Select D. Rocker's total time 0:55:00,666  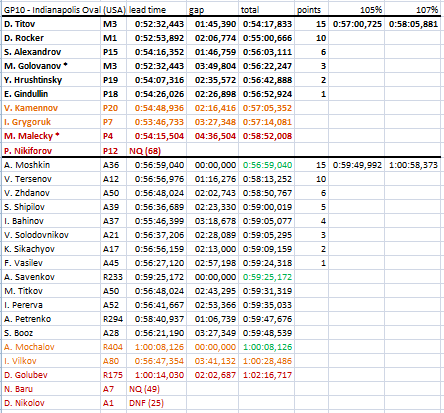267,38
